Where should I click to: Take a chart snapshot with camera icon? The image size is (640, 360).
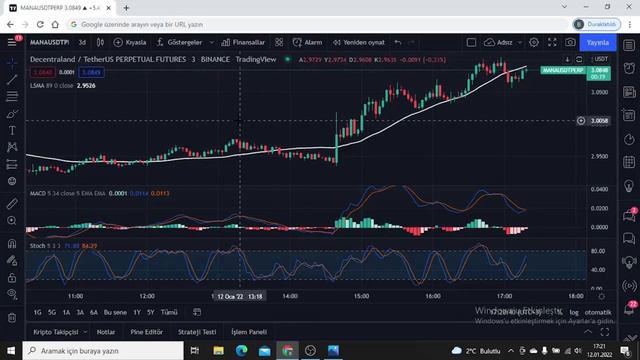(570, 42)
